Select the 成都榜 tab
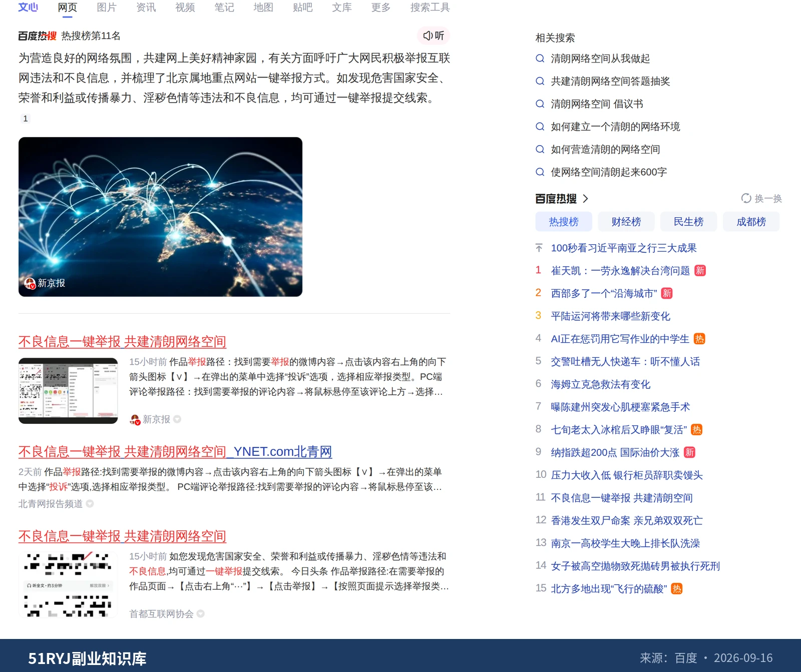Image resolution: width=801 pixels, height=672 pixels. tap(751, 222)
